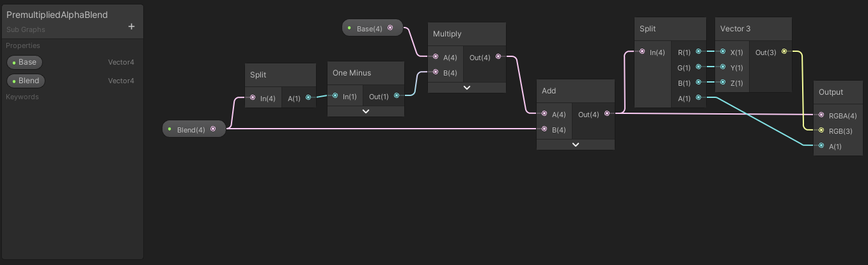Image resolution: width=868 pixels, height=265 pixels.
Task: Click Multiply node Out(4) output port
Action: [498, 57]
